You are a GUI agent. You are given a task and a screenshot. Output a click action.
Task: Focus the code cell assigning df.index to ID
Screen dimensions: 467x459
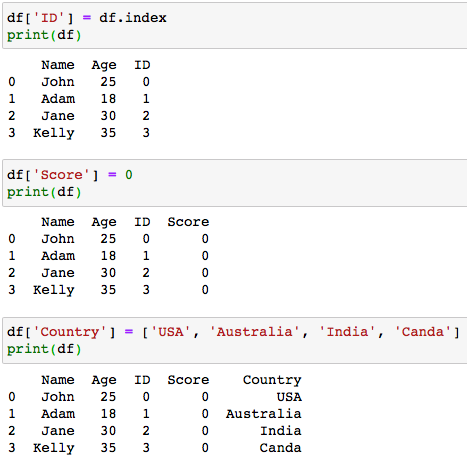click(235, 26)
